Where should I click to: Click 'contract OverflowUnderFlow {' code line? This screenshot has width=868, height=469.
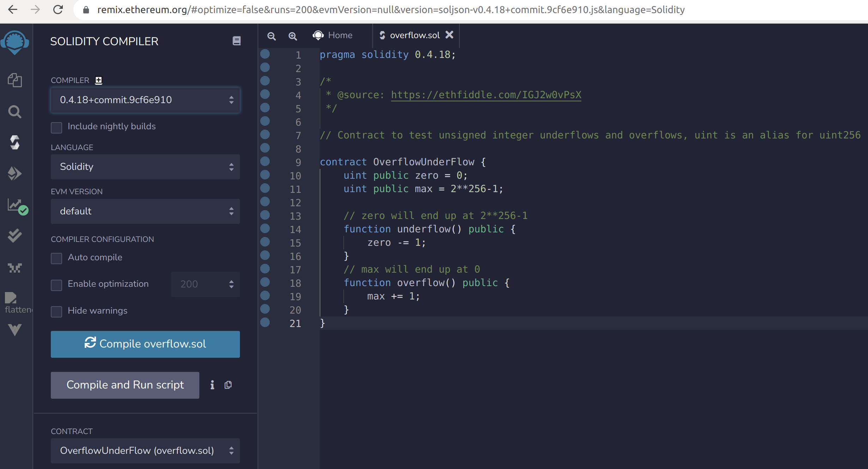[x=403, y=162]
